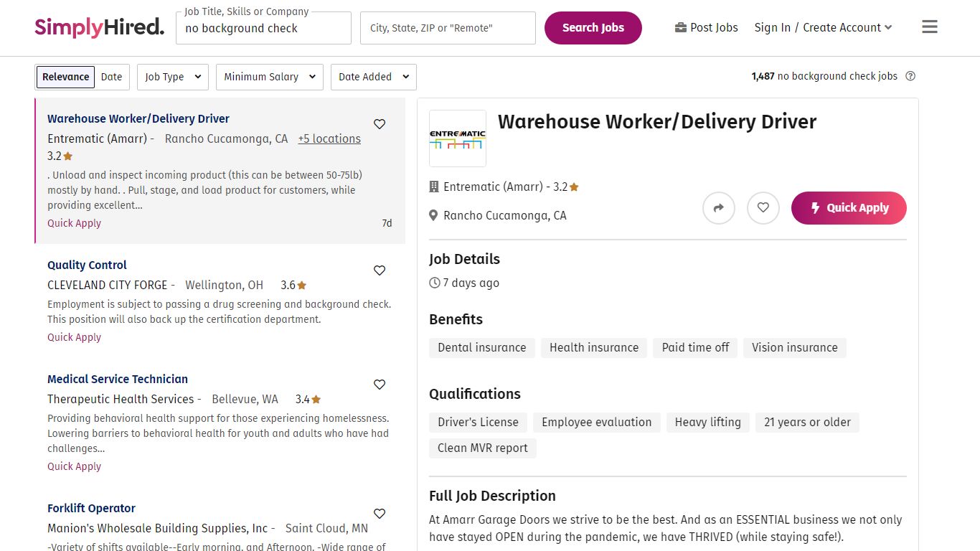Screen dimensions: 980x551
Task: Save Medical Service Technician job with heart
Action: tap(380, 385)
